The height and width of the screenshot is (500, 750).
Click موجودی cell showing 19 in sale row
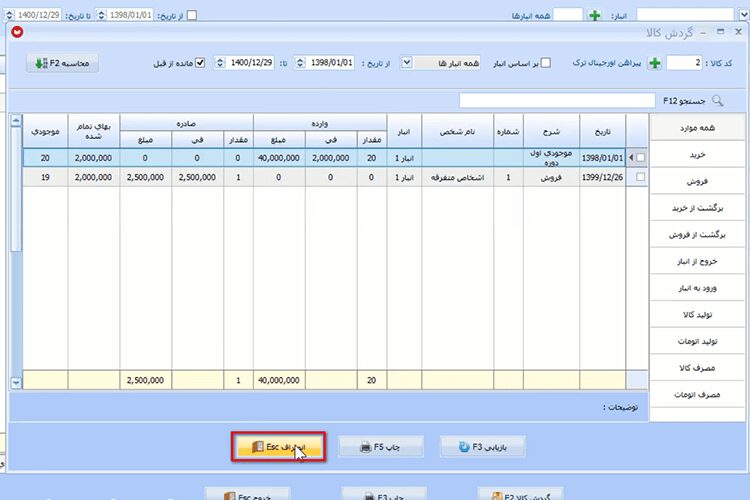click(x=45, y=178)
